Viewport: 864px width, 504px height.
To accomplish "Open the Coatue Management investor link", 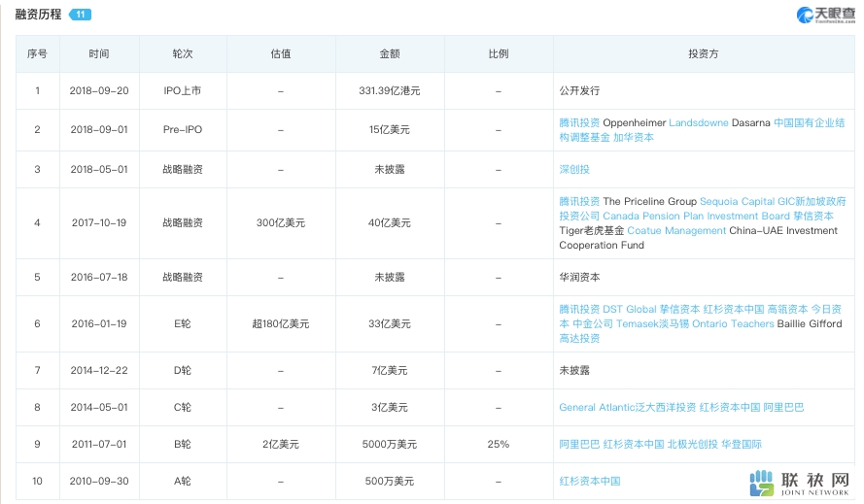I will [x=676, y=230].
